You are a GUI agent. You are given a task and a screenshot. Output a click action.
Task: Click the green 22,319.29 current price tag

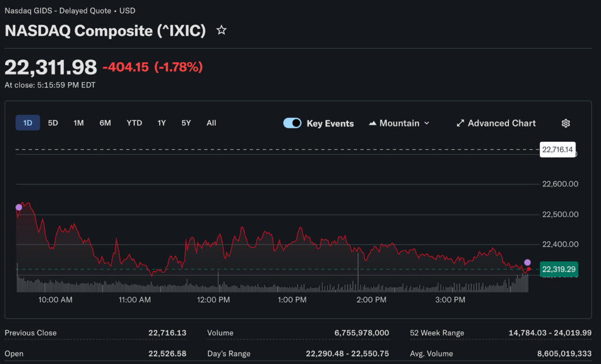(559, 270)
